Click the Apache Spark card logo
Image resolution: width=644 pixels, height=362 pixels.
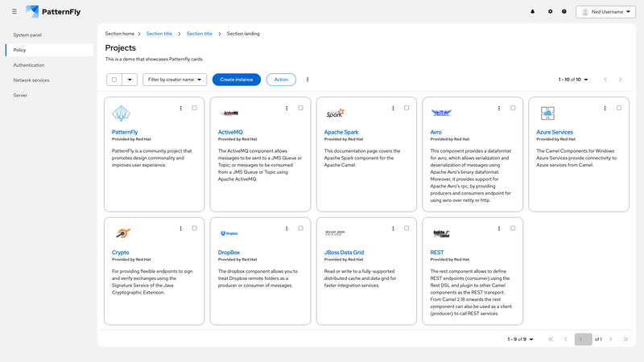click(x=335, y=113)
